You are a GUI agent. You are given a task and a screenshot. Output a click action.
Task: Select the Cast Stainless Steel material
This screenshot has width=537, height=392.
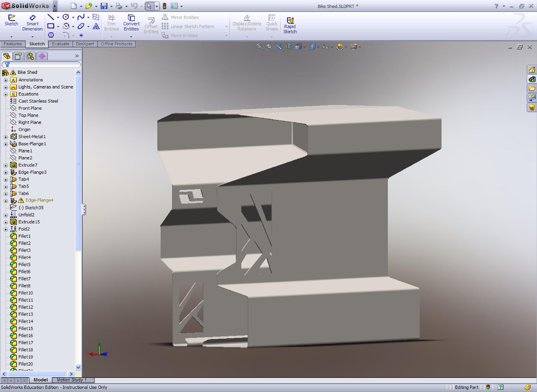point(38,101)
